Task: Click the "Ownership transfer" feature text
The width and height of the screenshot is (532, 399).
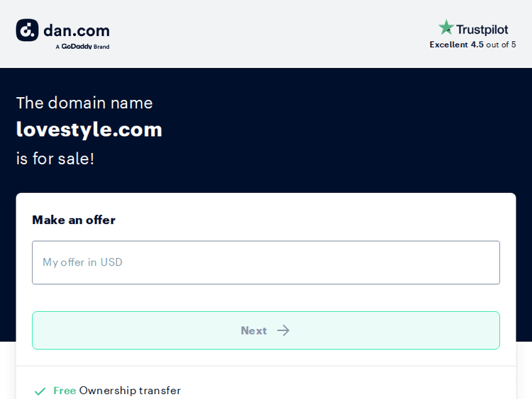Action: pos(130,390)
